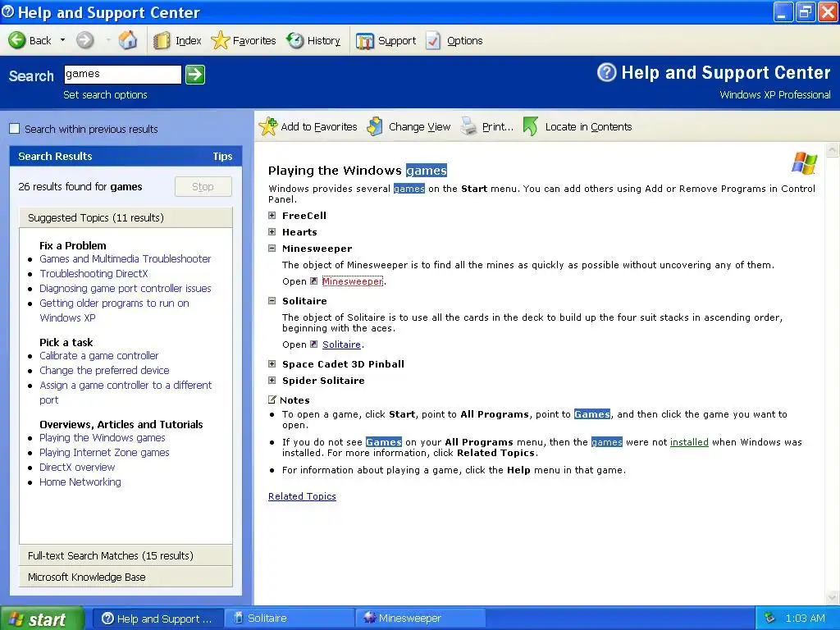Expand the Spider Solitaire section
Viewport: 840px width, 630px height.
(x=272, y=381)
